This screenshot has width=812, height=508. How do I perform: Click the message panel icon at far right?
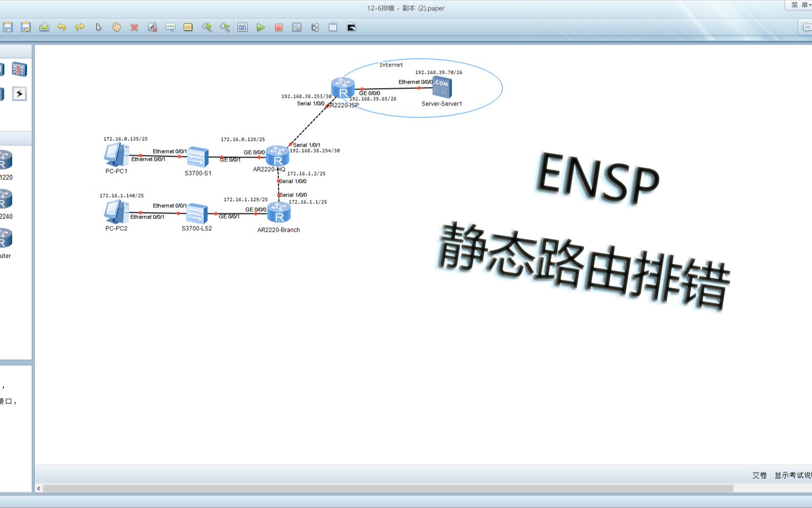click(x=806, y=28)
